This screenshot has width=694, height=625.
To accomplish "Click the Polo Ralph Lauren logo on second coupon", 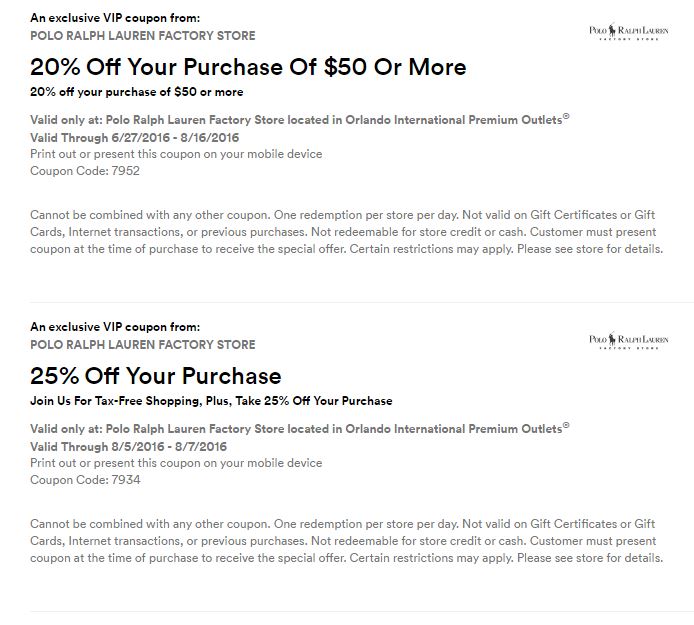I will [x=628, y=340].
